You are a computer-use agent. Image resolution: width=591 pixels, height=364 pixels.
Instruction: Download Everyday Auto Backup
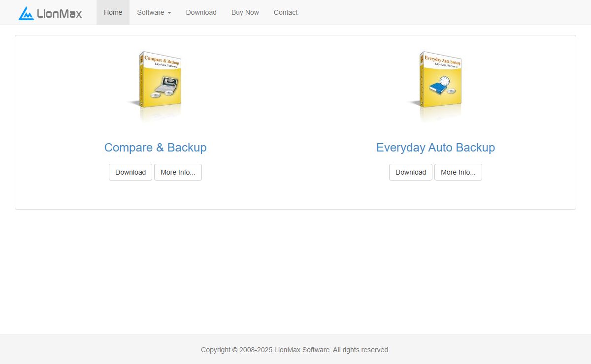[x=411, y=172]
